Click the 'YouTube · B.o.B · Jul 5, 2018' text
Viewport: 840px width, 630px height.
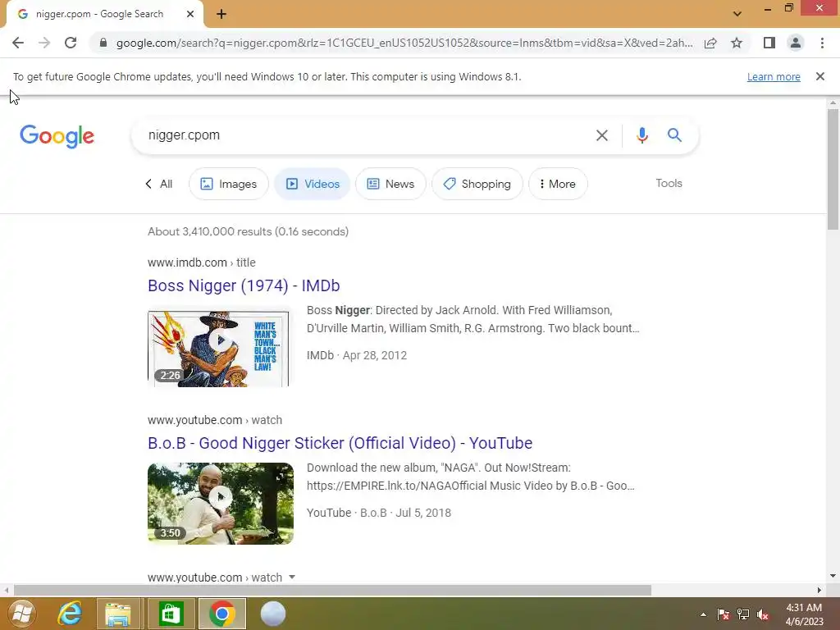tap(379, 513)
